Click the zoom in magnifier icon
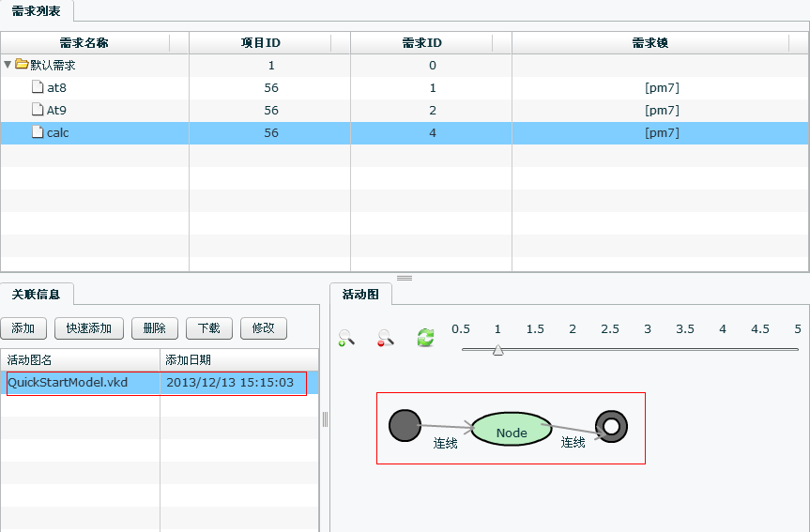 pos(346,338)
